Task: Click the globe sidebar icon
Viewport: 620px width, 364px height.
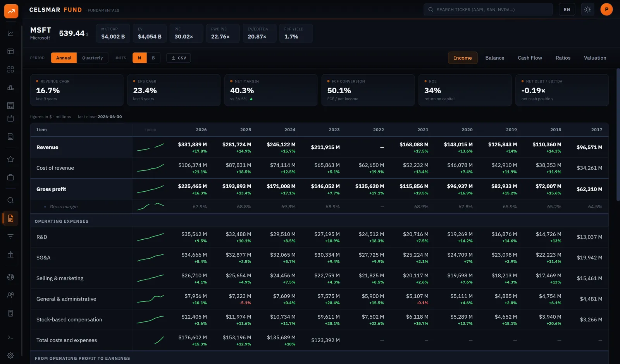Action: 10,277
